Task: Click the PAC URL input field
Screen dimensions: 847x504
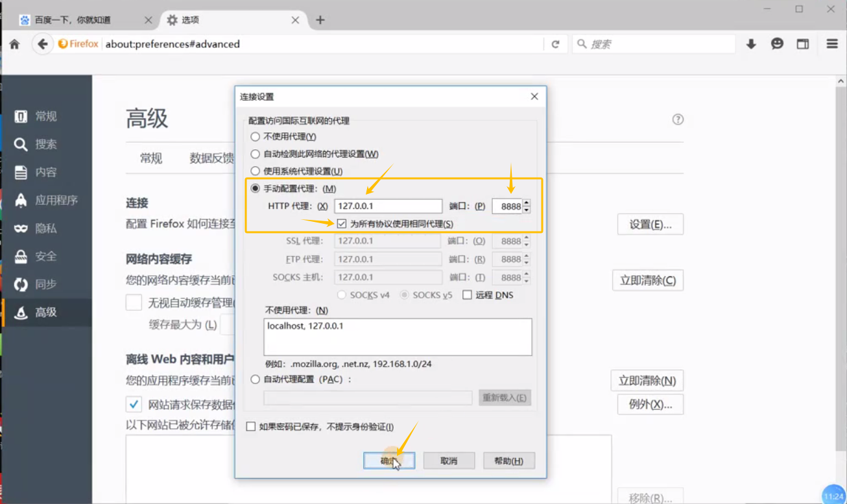Action: 368,398
